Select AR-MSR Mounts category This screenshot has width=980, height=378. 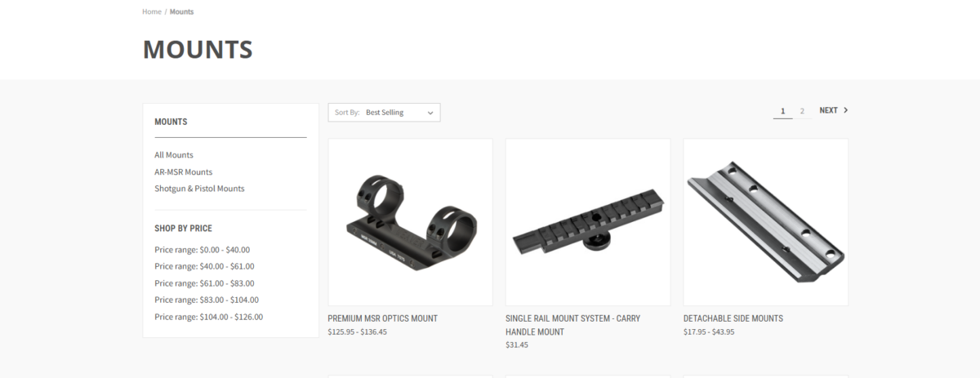[x=183, y=171]
